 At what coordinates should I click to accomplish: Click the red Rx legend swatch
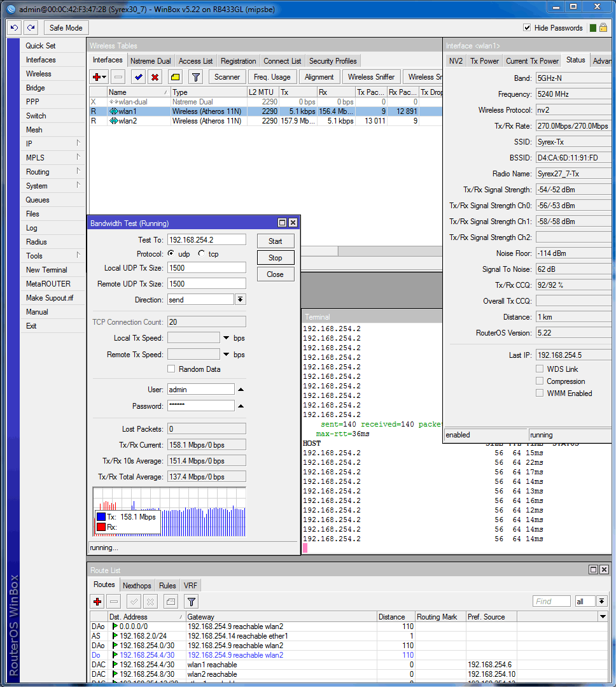click(x=101, y=527)
